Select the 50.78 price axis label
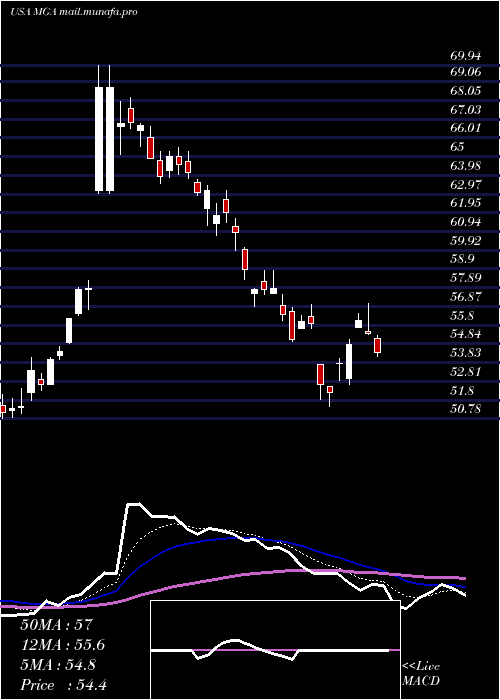 (466, 409)
